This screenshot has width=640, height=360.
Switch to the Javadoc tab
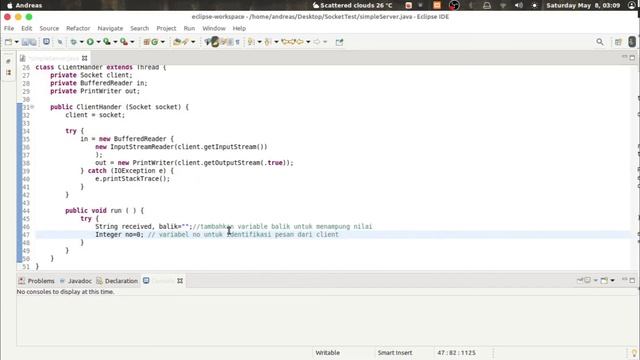pyautogui.click(x=76, y=281)
